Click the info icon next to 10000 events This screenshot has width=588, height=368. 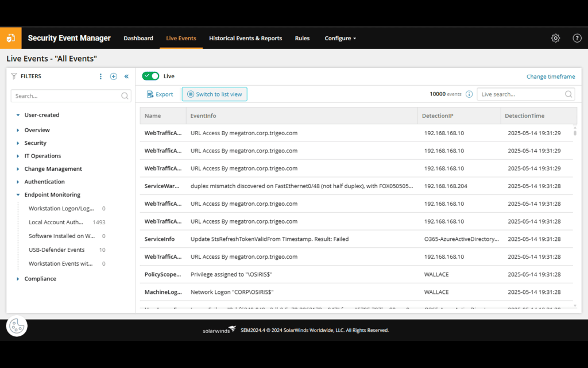469,94
